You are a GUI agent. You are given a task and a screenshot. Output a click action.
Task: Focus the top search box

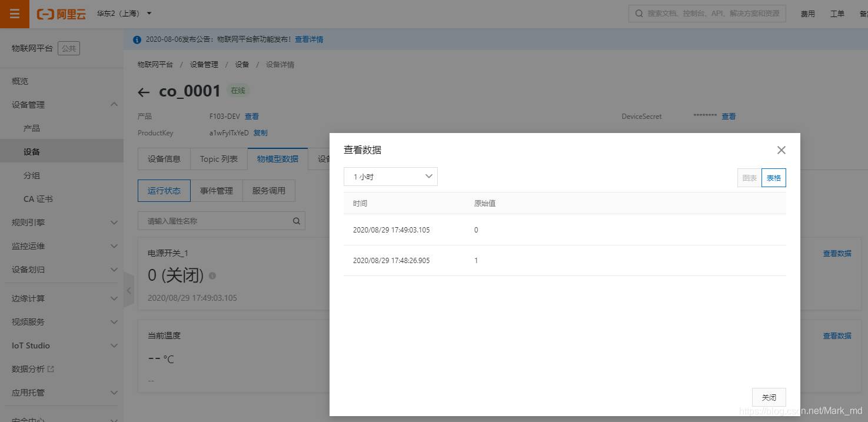pyautogui.click(x=707, y=14)
